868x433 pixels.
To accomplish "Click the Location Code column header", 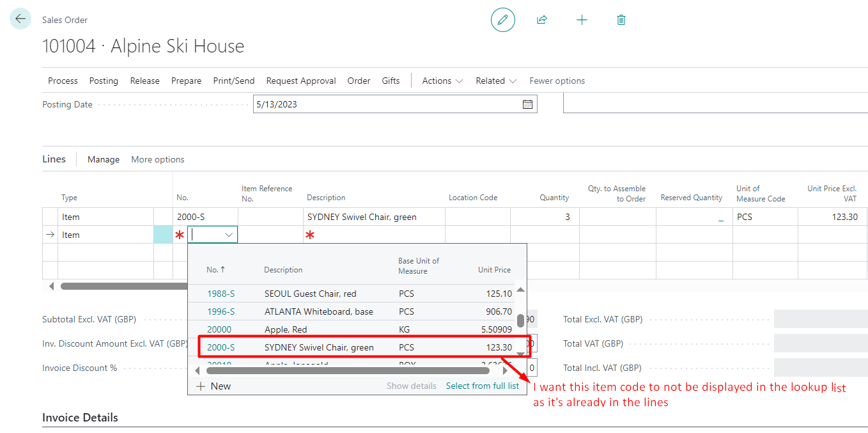I will point(473,198).
